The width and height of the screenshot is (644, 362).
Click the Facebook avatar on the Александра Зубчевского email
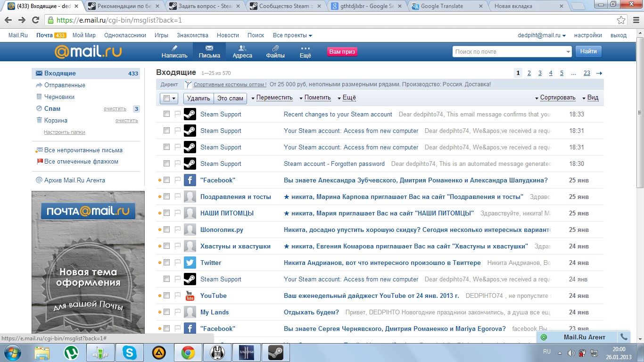tap(190, 180)
